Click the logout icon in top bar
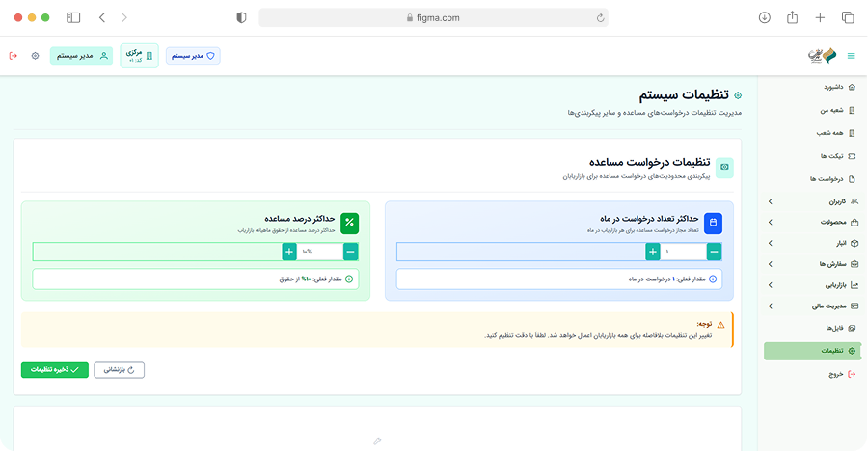Viewport: 868px width, 452px height. click(x=13, y=56)
